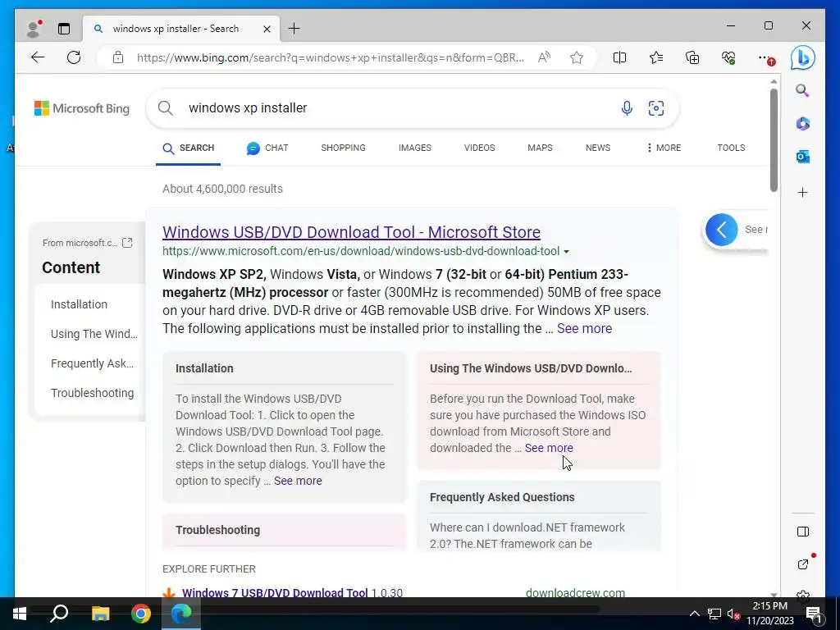The image size is (840, 630).
Task: Add this page to favorites star
Action: click(x=577, y=57)
